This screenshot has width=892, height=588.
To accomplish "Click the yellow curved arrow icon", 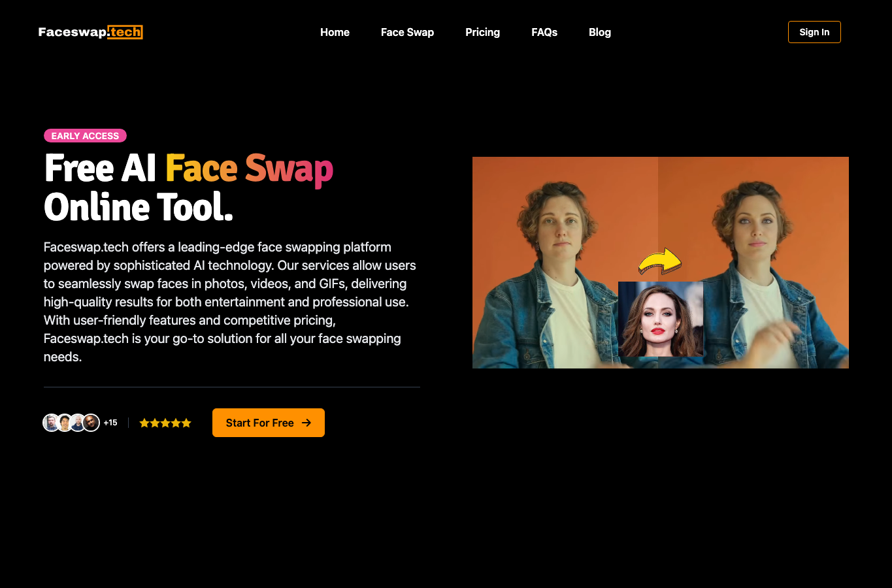I will click(659, 261).
